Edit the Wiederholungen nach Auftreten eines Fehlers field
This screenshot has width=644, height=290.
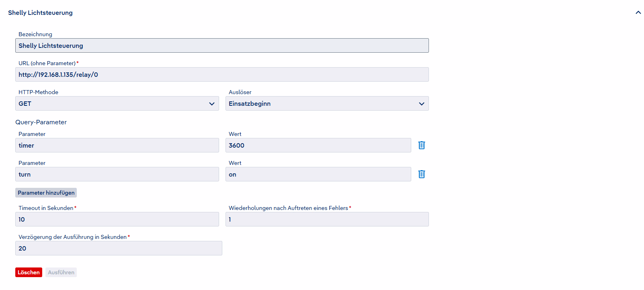[327, 219]
